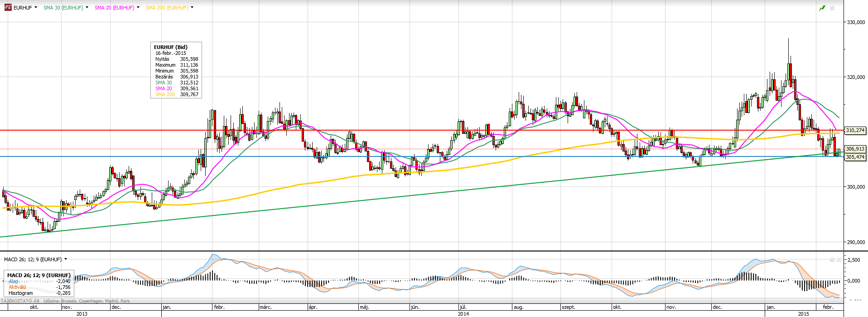868x317 pixels.
Task: Click the 2015 year label
Action: pos(804,313)
